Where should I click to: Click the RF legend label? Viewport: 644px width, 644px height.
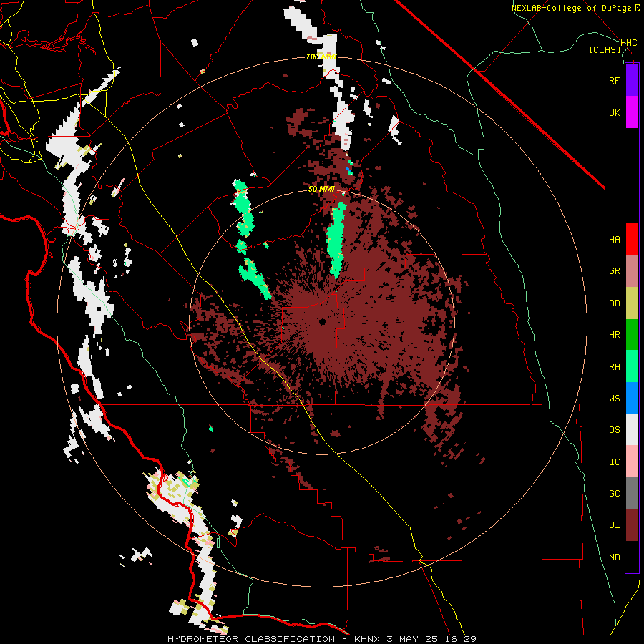614,81
